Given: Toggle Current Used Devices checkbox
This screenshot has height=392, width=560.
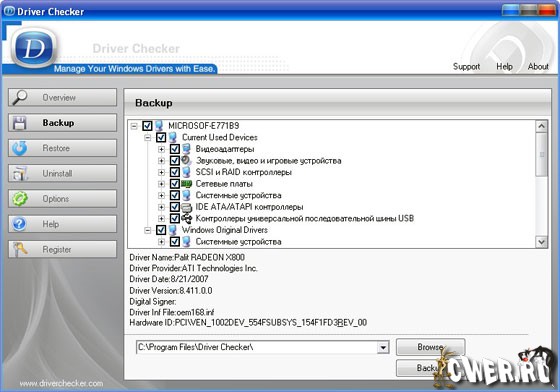Looking at the screenshot, I should pos(161,137).
